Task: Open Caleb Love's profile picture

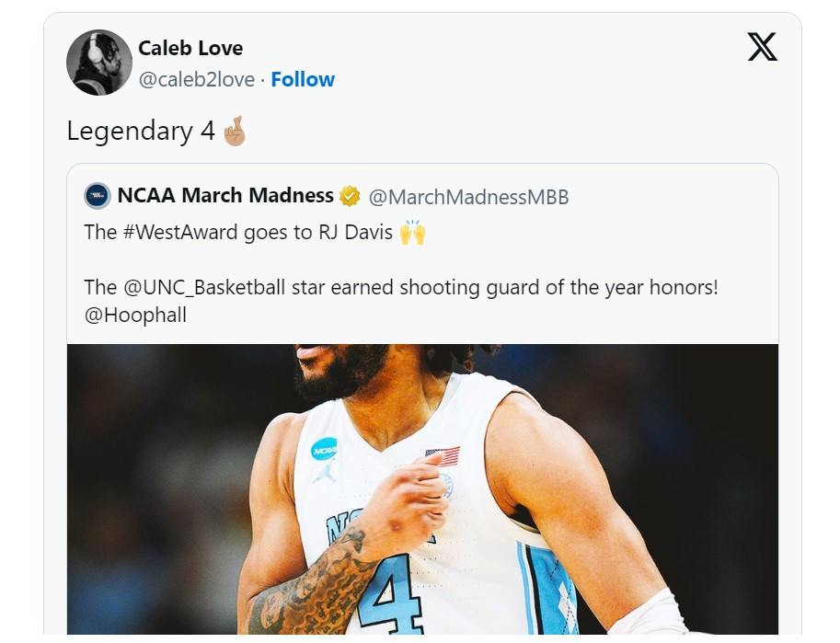Action: coord(99,63)
